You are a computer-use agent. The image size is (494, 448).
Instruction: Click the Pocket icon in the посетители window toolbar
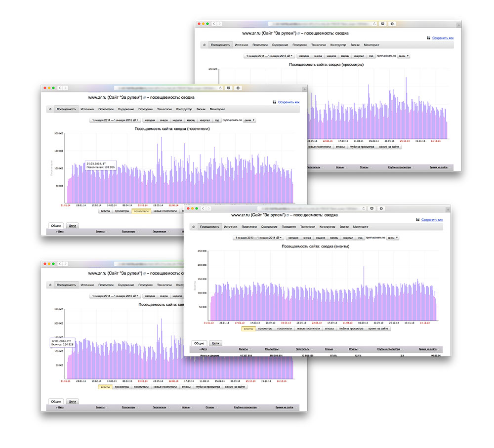click(228, 88)
